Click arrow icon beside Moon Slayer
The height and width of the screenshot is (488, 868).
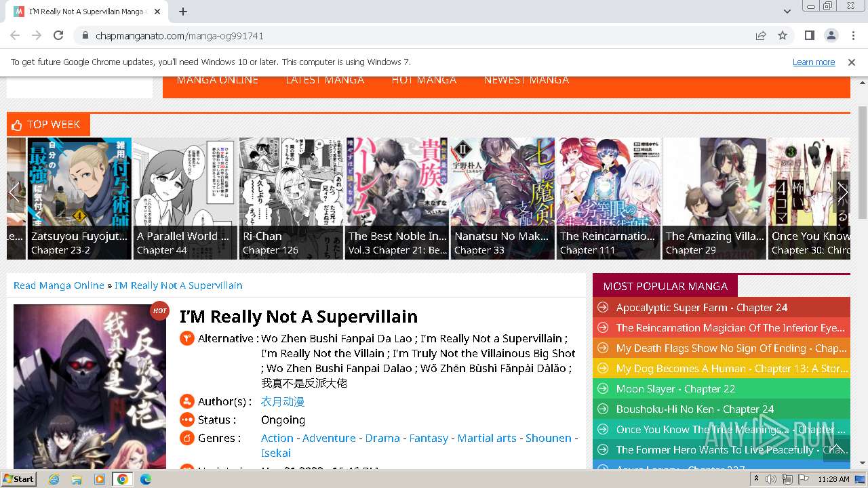[x=602, y=389]
